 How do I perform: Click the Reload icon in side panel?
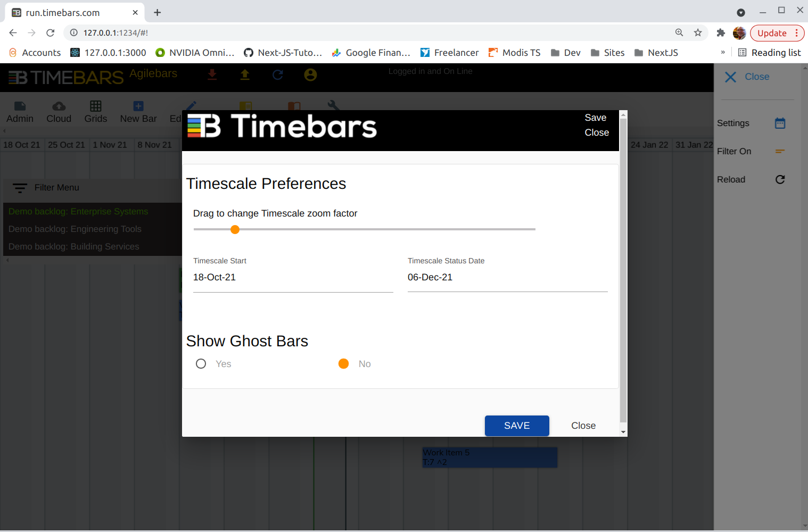click(x=780, y=180)
